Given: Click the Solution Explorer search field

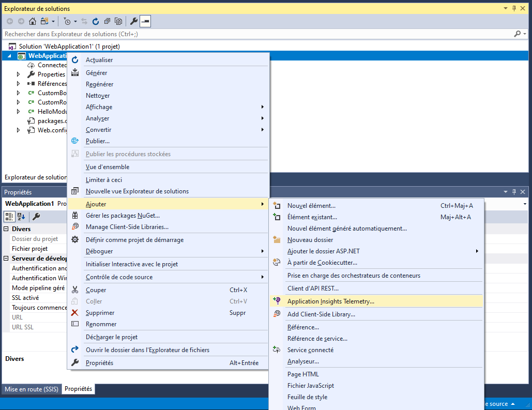Looking at the screenshot, I should click(253, 34).
